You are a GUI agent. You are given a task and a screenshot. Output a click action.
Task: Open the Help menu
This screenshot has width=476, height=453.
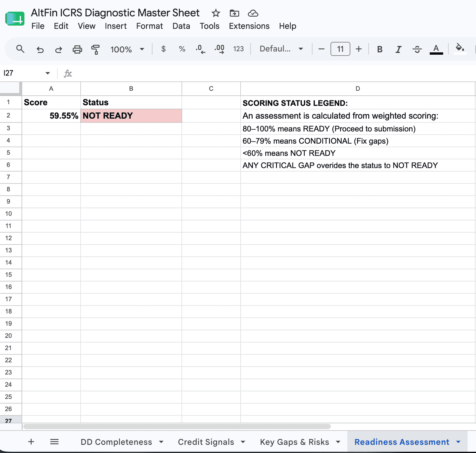[287, 26]
